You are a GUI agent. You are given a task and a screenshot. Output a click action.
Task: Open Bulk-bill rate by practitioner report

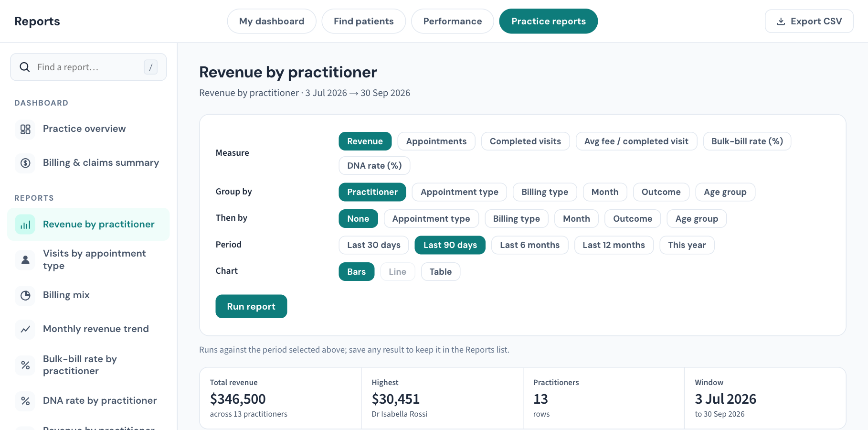[89, 365]
